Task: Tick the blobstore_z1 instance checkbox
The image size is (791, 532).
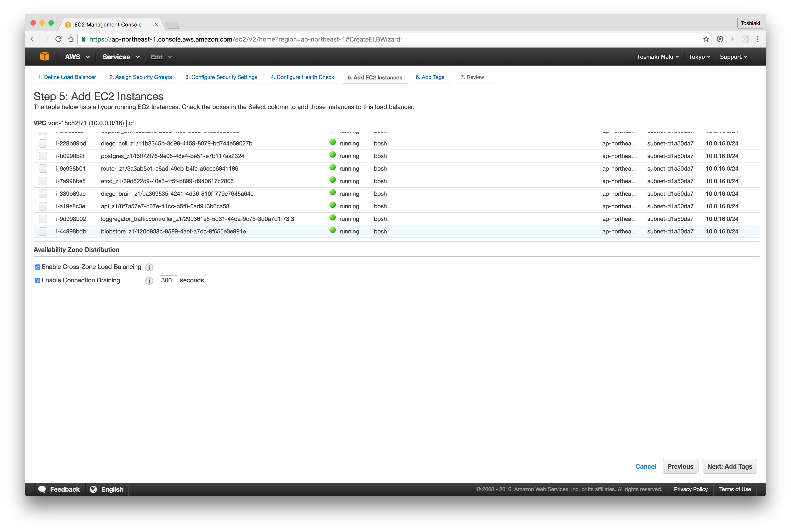Action: pyautogui.click(x=43, y=231)
